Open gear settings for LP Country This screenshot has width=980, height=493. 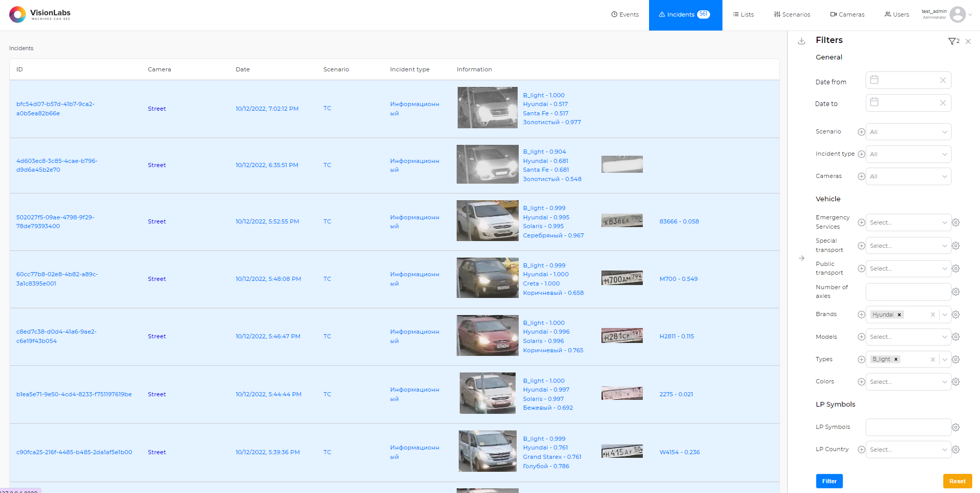[956, 450]
